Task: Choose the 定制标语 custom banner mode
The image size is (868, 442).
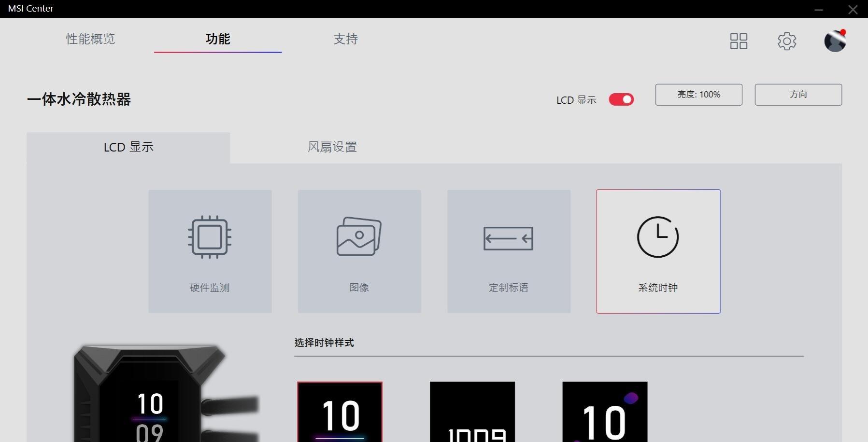Action: pos(508,251)
